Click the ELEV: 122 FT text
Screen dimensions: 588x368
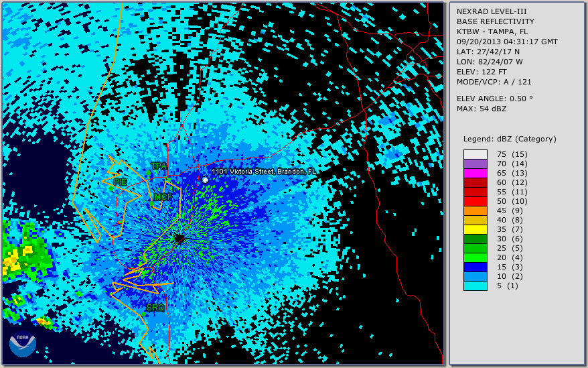pos(482,72)
